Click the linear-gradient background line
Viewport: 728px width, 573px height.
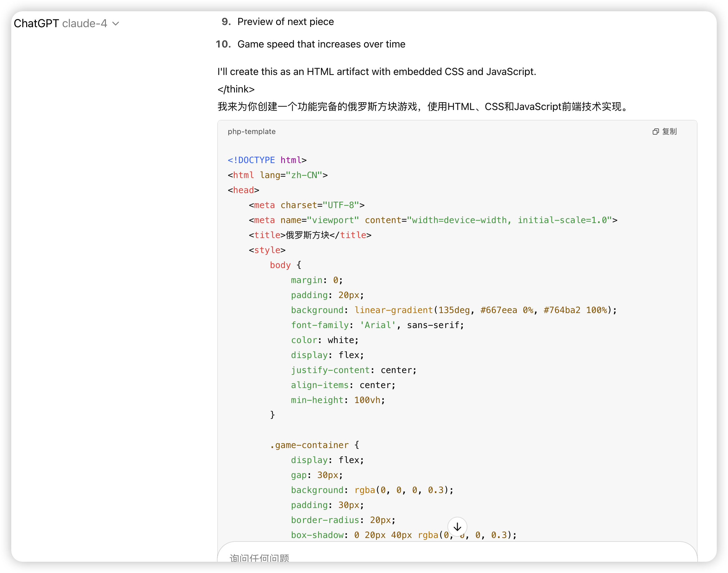pyautogui.click(x=454, y=310)
